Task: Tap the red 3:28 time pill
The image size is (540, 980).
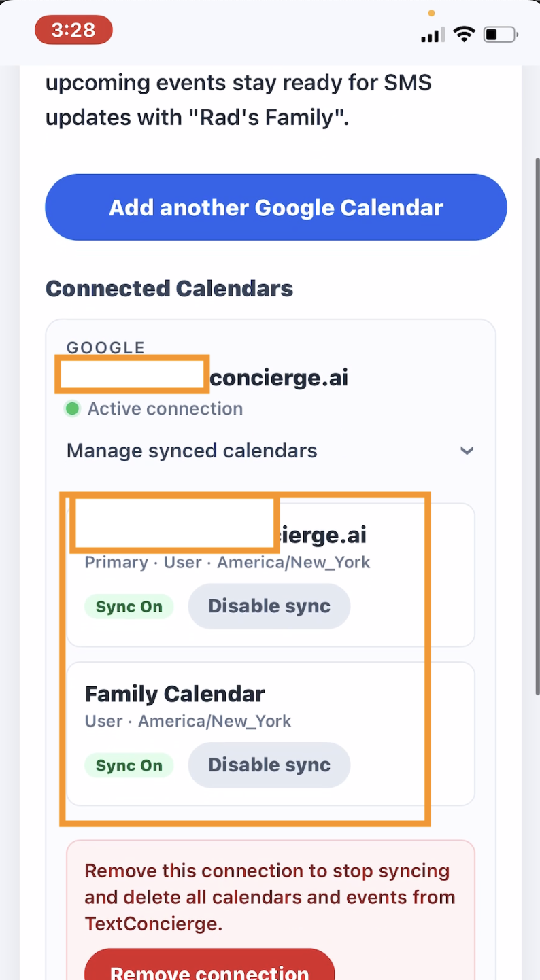Action: coord(73,31)
